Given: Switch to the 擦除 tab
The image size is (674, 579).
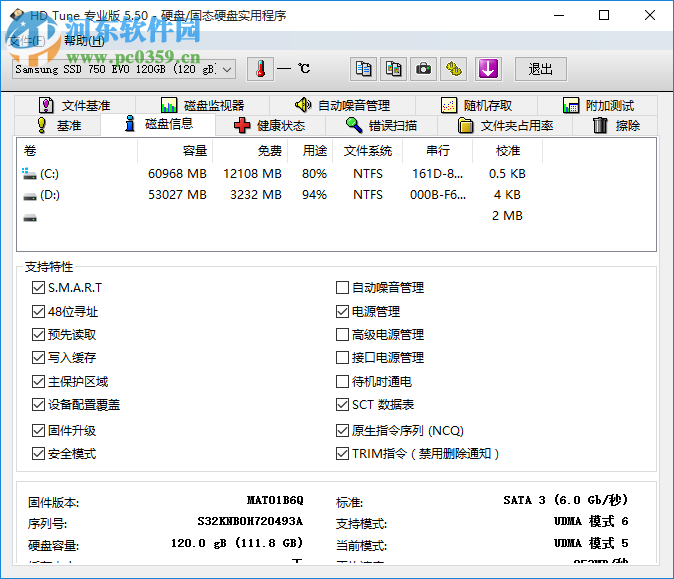Looking at the screenshot, I should (616, 126).
